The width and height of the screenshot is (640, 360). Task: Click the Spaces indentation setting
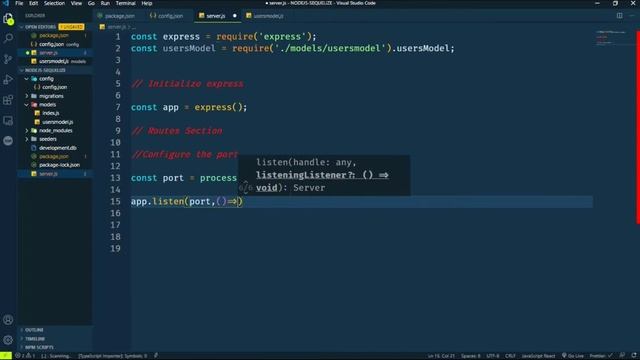point(471,356)
